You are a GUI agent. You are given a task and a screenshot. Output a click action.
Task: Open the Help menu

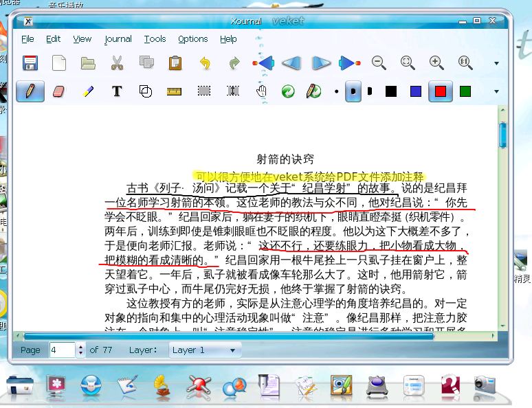[x=228, y=39]
